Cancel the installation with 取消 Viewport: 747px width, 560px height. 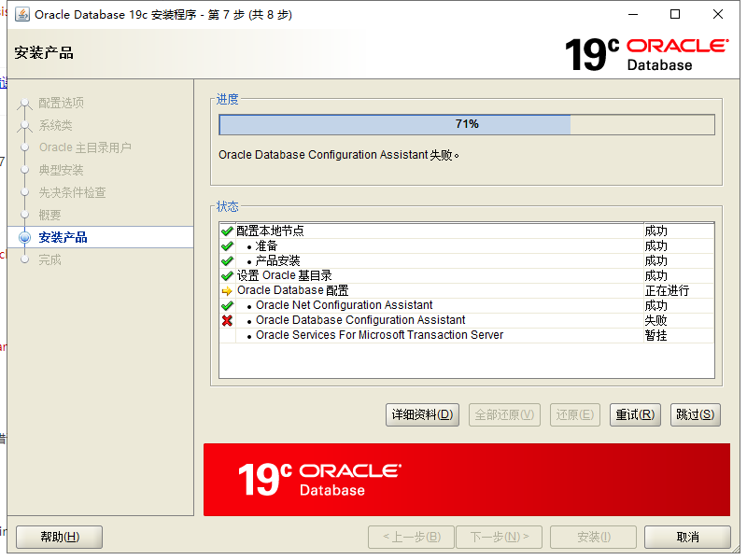pyautogui.click(x=686, y=537)
